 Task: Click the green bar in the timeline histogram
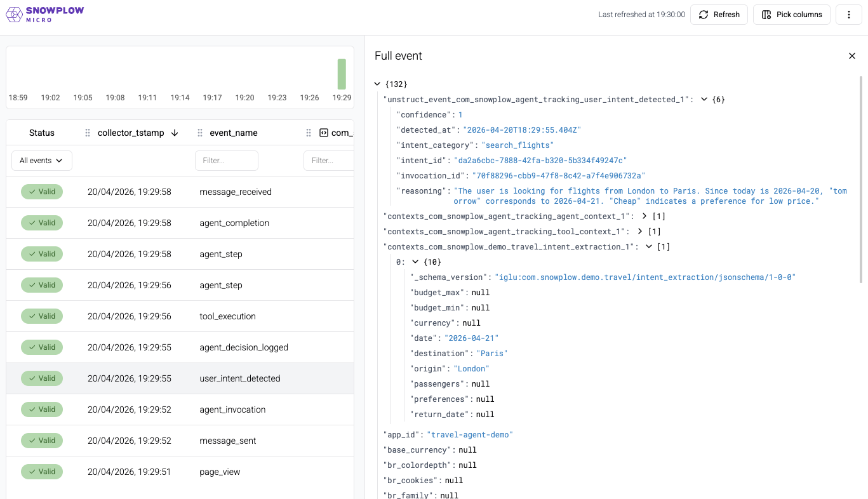pos(342,74)
